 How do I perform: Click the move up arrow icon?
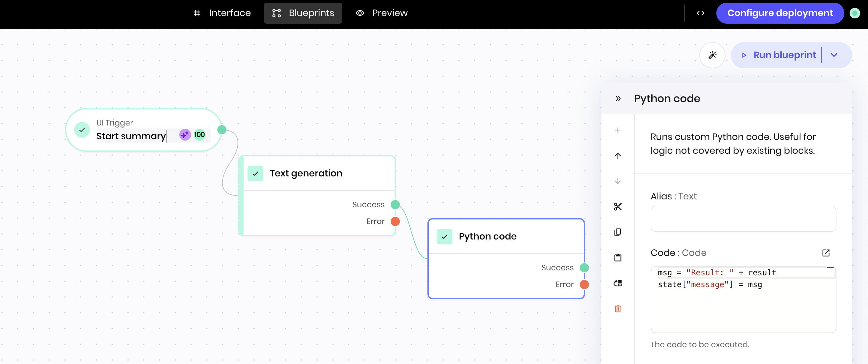(x=617, y=156)
